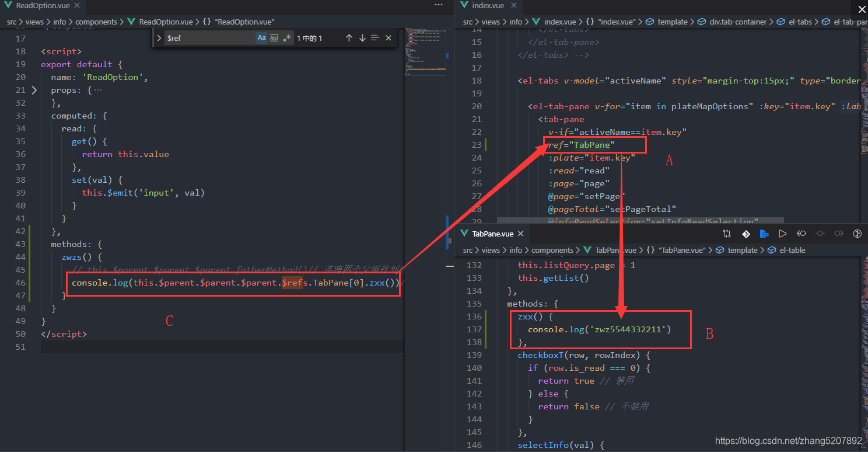This screenshot has width=868, height=452.
Task: Click line number 46 in ReadOption editor
Action: click(20, 283)
